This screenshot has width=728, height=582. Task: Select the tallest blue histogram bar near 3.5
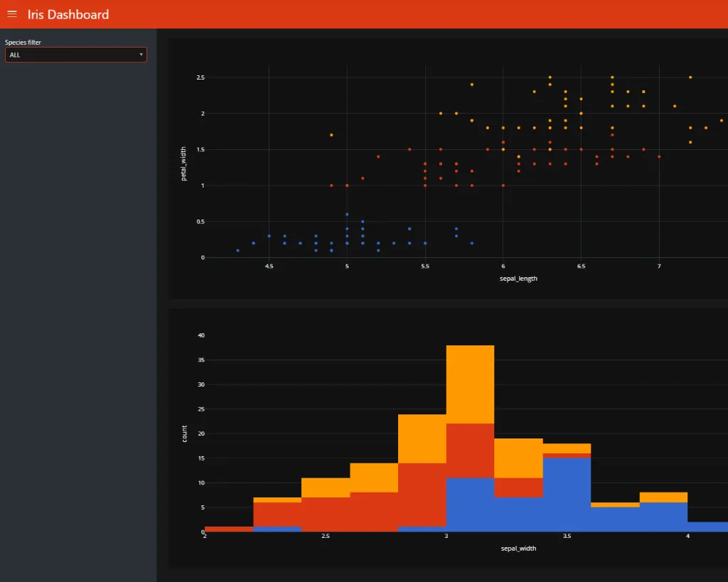(567, 495)
